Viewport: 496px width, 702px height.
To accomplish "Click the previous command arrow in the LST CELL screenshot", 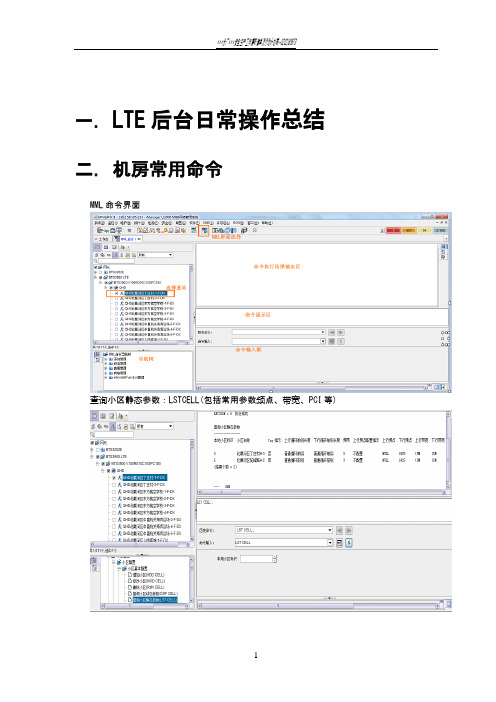I will [x=339, y=530].
